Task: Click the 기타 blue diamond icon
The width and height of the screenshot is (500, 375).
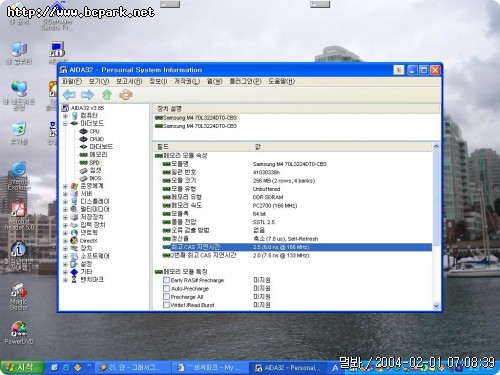Action: click(x=74, y=272)
